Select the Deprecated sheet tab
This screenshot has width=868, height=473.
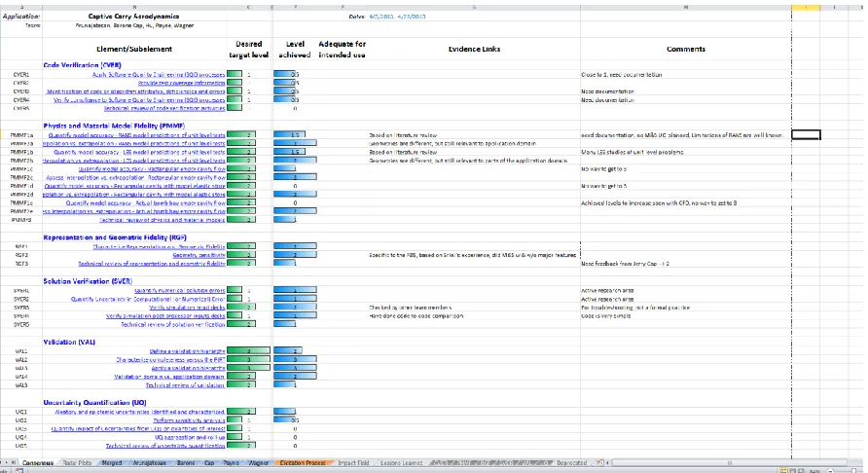click(572, 462)
